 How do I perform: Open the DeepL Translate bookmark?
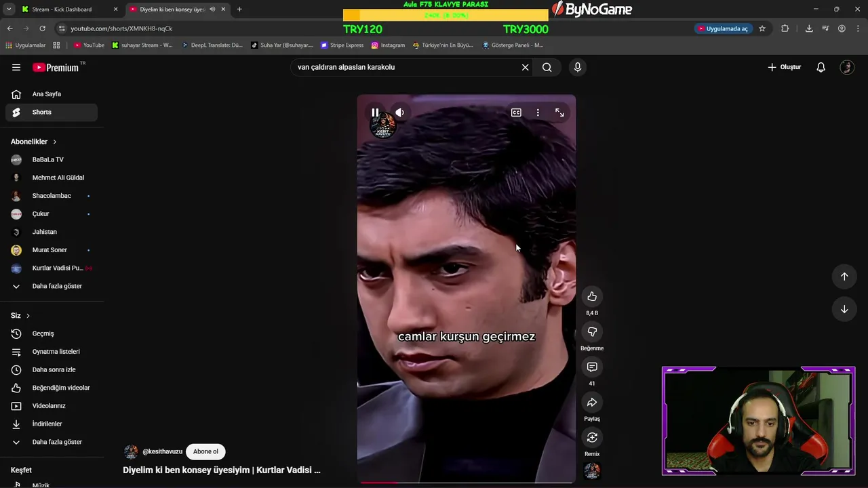(x=212, y=45)
